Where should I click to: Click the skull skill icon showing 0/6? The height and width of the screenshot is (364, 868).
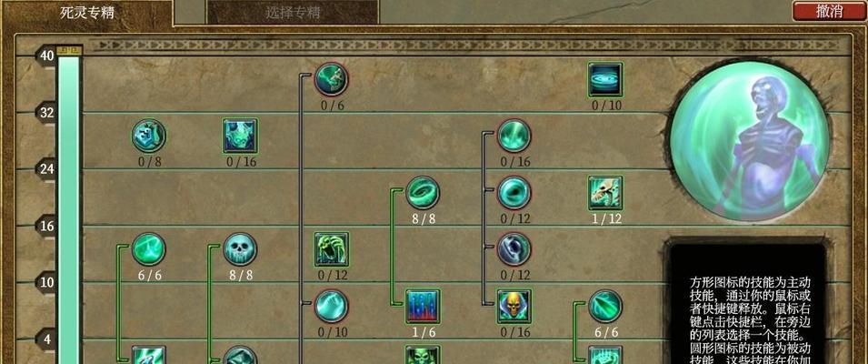click(331, 79)
